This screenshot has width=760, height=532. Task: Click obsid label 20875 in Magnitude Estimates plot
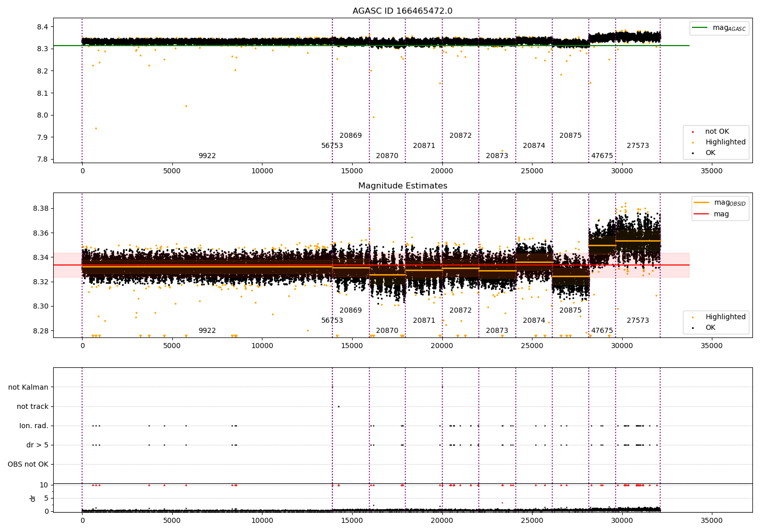tap(571, 311)
